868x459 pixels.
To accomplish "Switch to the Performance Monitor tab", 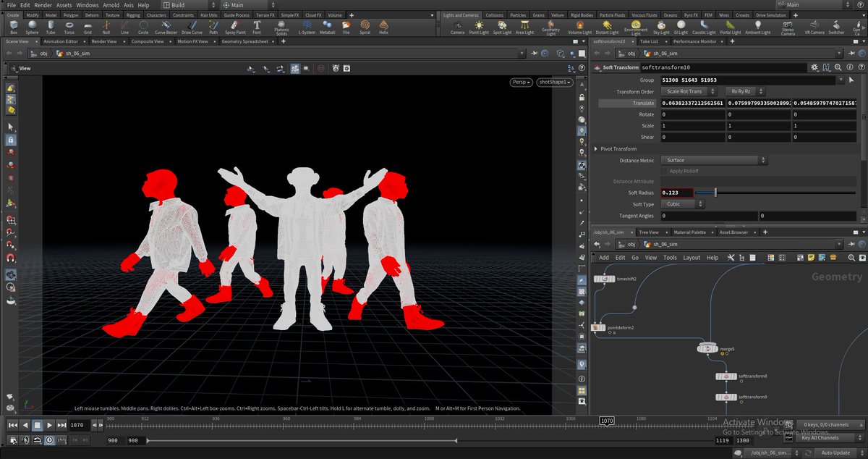I will tap(694, 42).
